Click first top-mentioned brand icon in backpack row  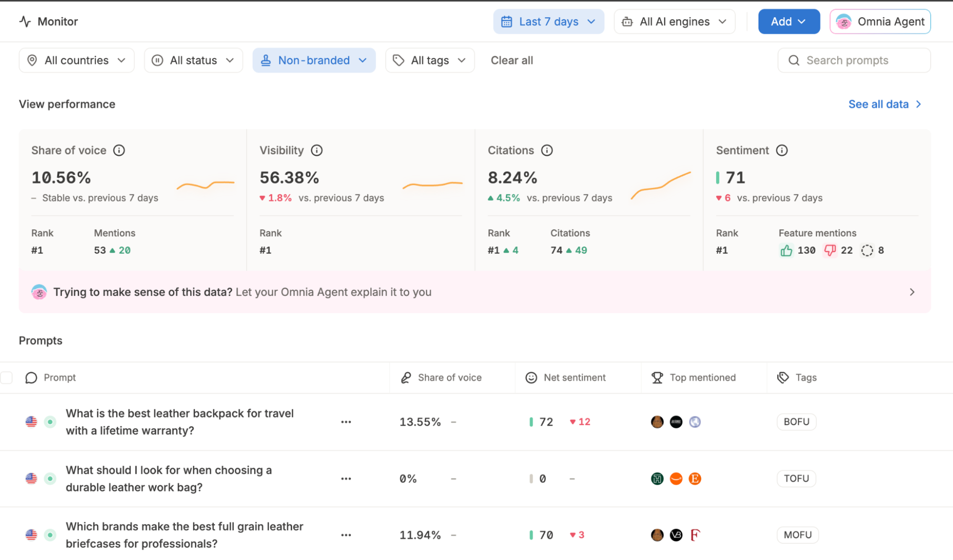tap(657, 422)
